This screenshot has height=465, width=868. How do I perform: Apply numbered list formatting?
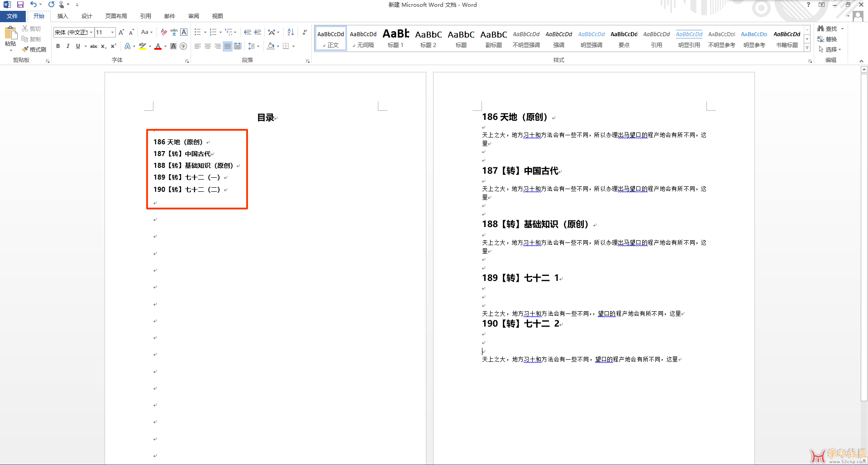coord(213,32)
